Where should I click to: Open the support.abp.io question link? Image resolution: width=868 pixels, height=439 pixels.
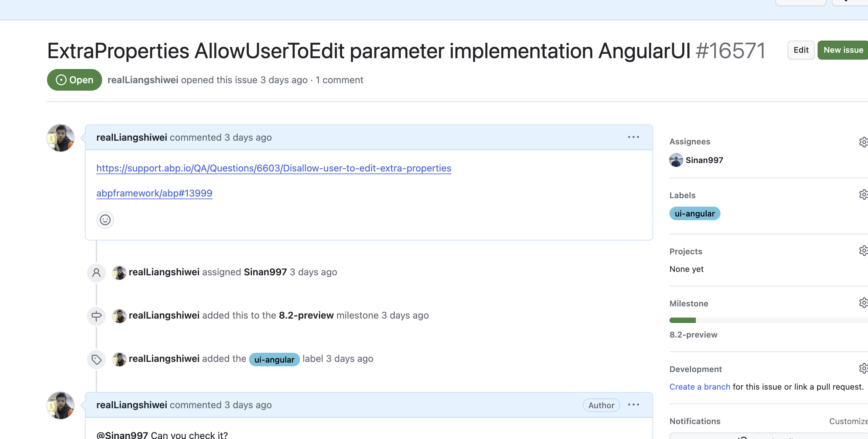click(274, 168)
